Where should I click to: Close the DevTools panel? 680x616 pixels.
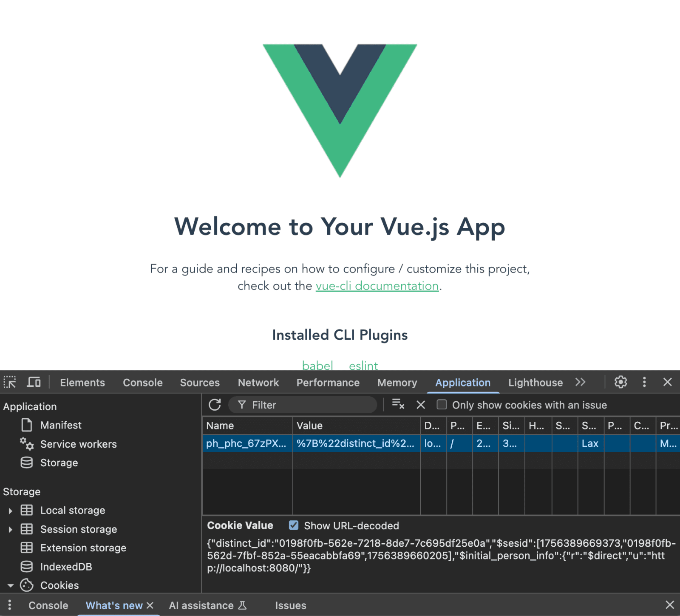(668, 382)
